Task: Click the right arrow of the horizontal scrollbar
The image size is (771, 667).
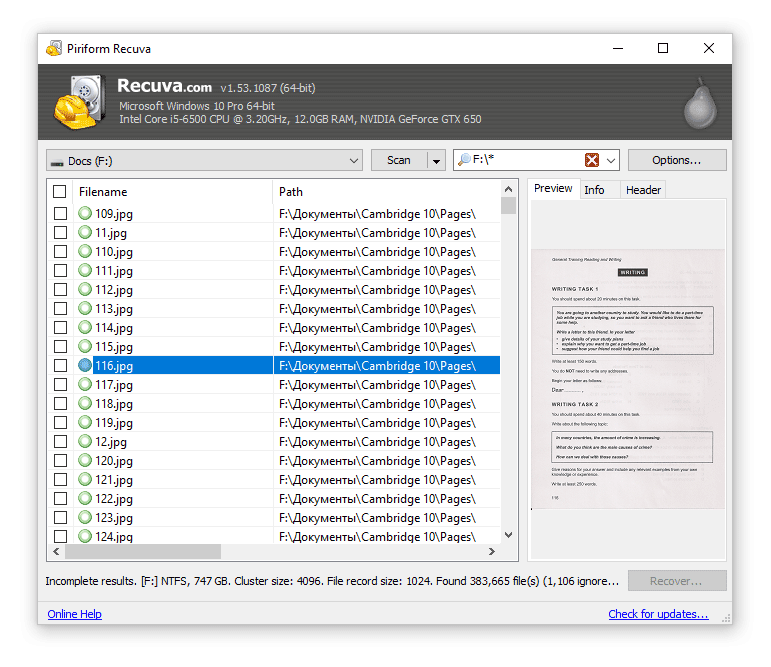Action: click(492, 551)
